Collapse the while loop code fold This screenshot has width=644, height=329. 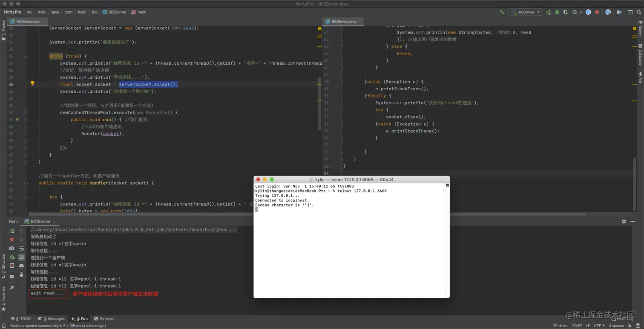pyautogui.click(x=26, y=56)
